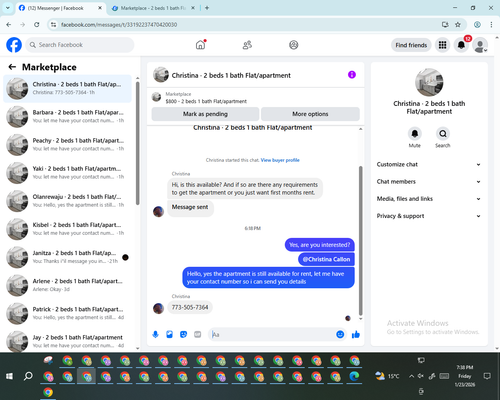Open a new Chrome tab
This screenshot has width=500, height=400.
207,8
